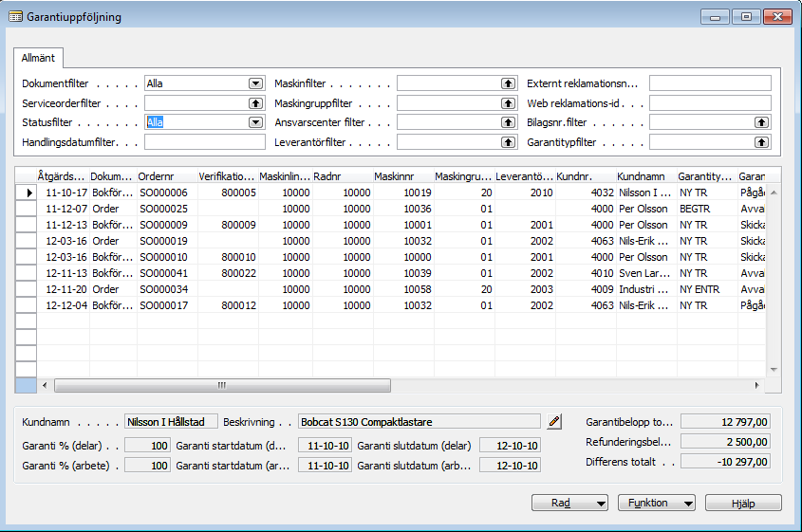The width and height of the screenshot is (802, 532).
Task: Click order number SO000034 cell
Action: (x=167, y=289)
